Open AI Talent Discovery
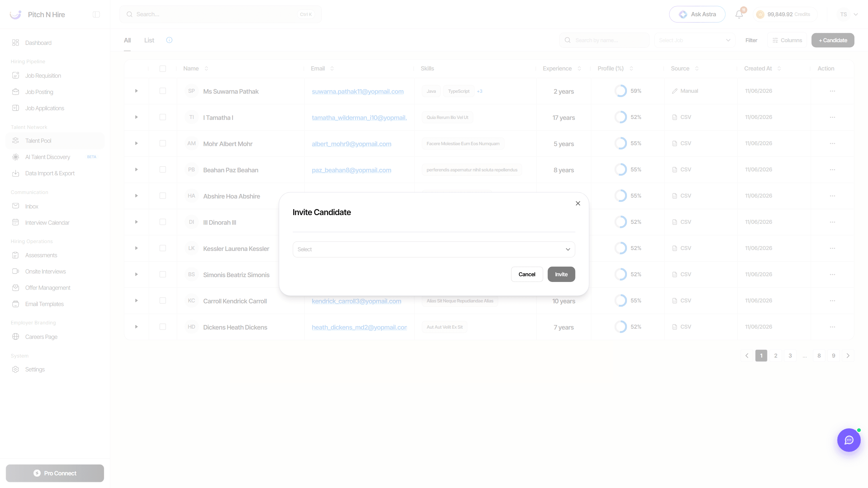The width and height of the screenshot is (868, 488). (x=55, y=157)
